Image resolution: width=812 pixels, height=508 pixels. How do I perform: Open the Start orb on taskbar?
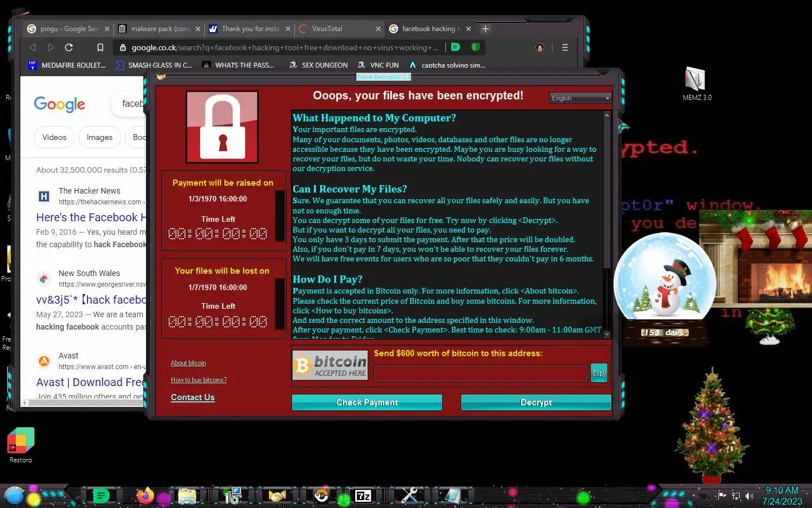pos(14,496)
